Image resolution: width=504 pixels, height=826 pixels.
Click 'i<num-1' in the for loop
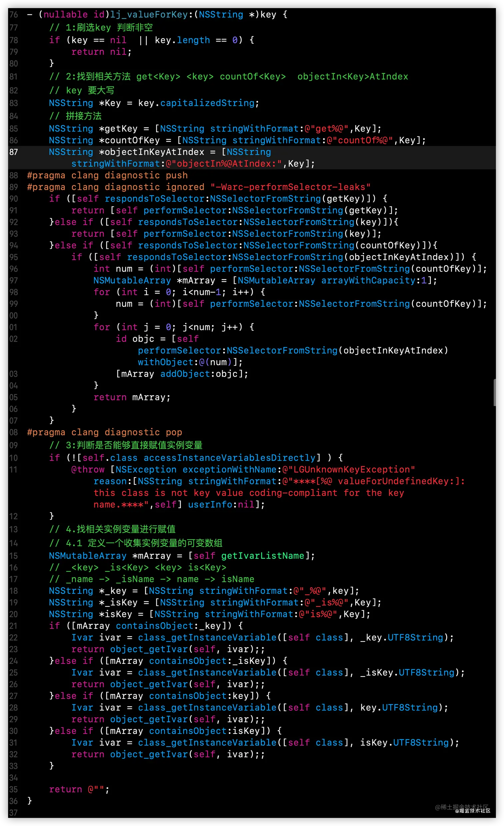[202, 292]
